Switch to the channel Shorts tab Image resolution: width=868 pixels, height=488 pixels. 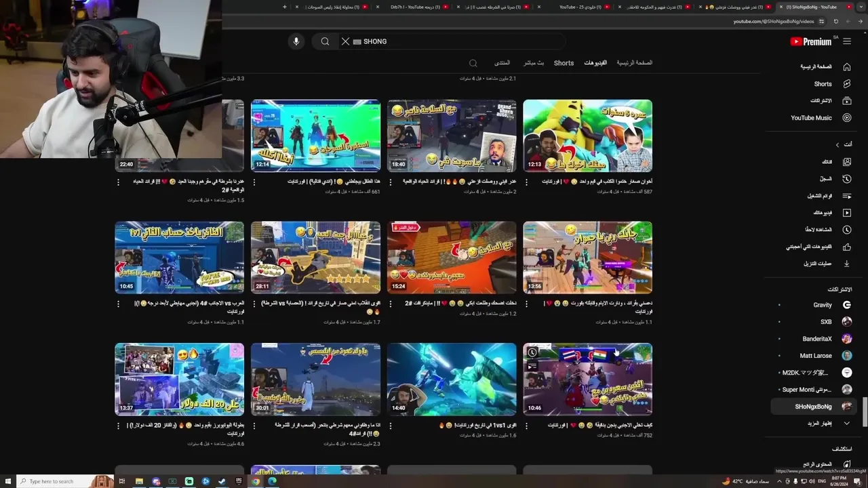tap(564, 63)
